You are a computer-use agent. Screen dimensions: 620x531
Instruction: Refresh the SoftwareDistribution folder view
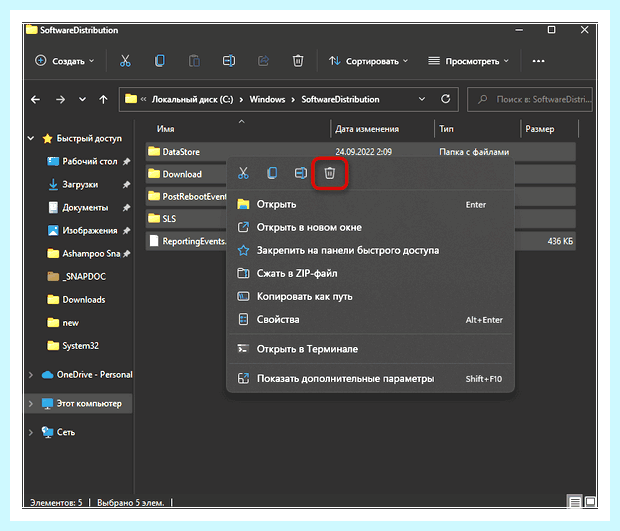(446, 99)
